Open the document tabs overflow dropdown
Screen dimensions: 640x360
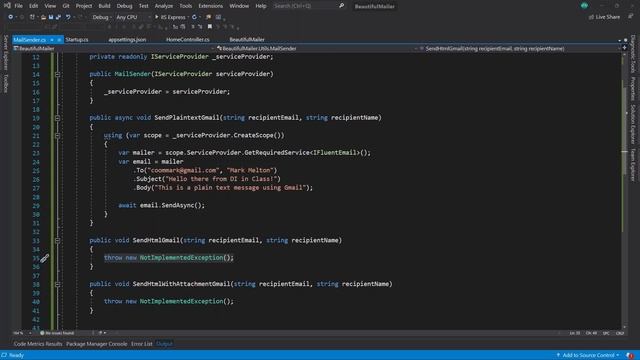point(620,40)
